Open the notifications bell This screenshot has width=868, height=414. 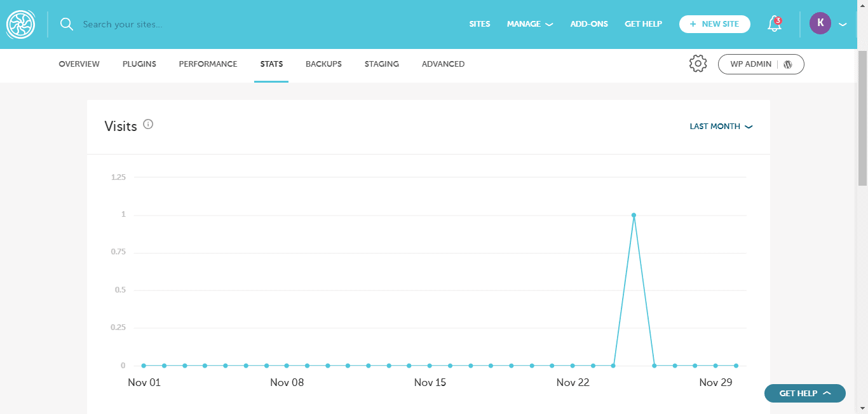[774, 24]
